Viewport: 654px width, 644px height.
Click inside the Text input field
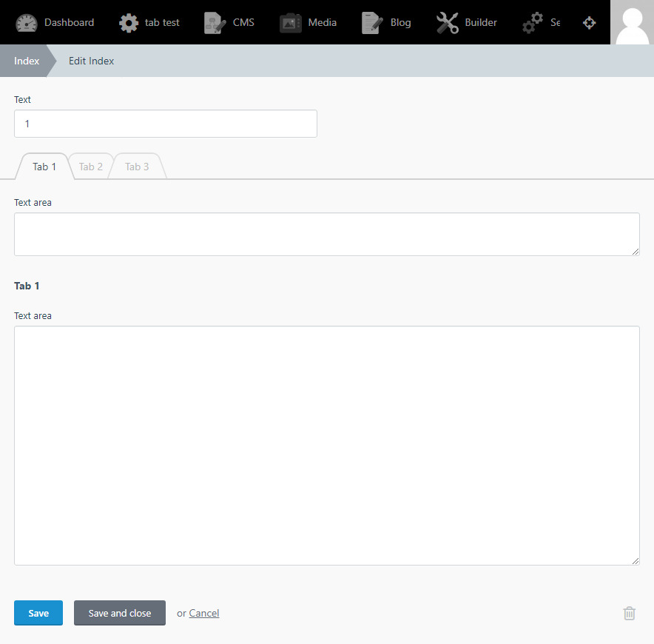click(x=165, y=123)
